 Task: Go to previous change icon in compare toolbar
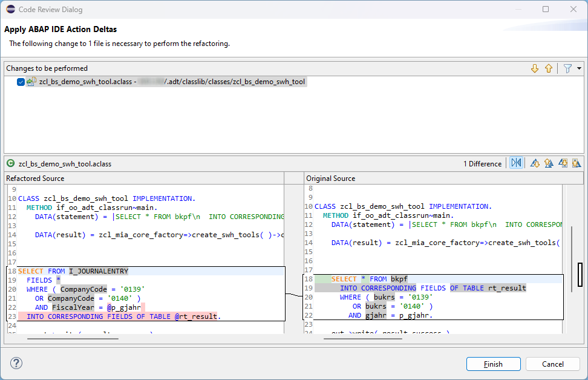point(577,163)
